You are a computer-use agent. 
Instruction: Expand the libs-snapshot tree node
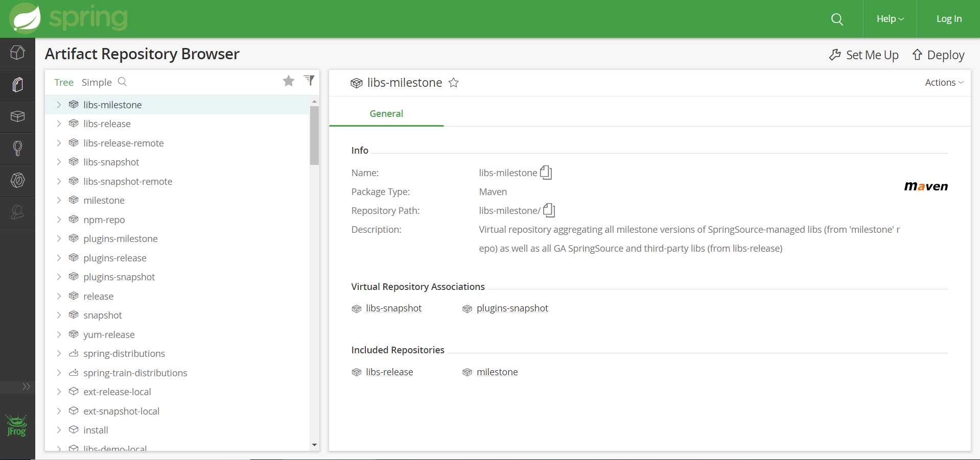click(x=59, y=162)
